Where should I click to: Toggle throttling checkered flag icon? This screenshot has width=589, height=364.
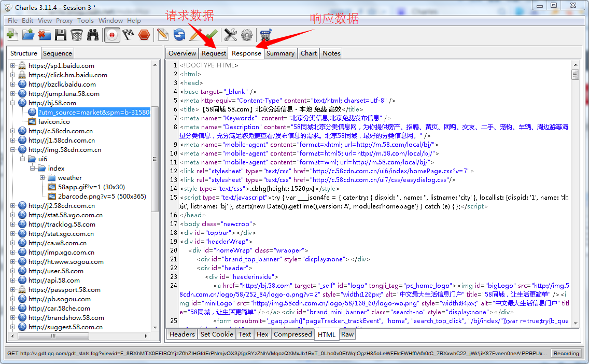(128, 35)
